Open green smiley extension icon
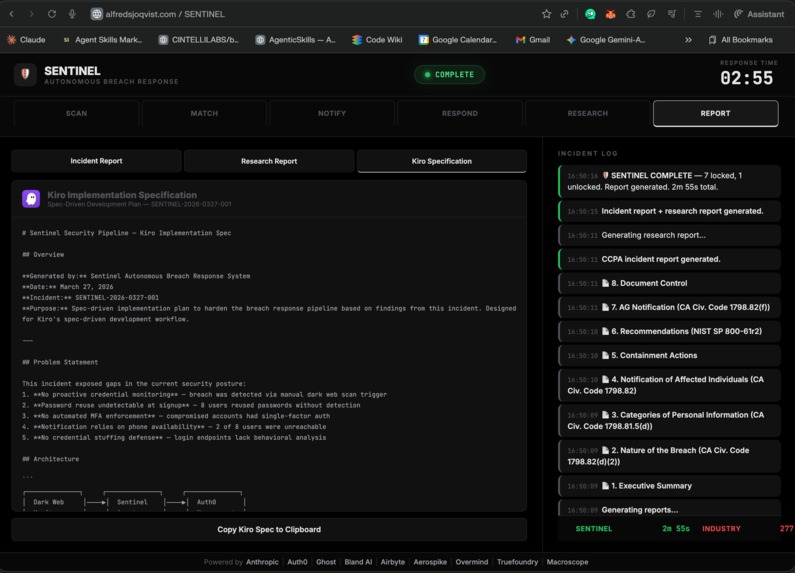795x573 pixels. [x=590, y=14]
